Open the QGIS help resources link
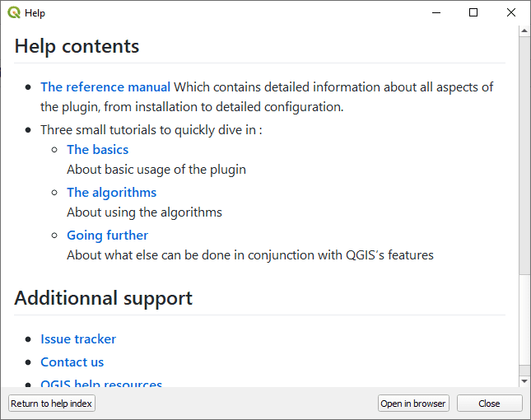This screenshot has height=420, width=531. (x=101, y=383)
